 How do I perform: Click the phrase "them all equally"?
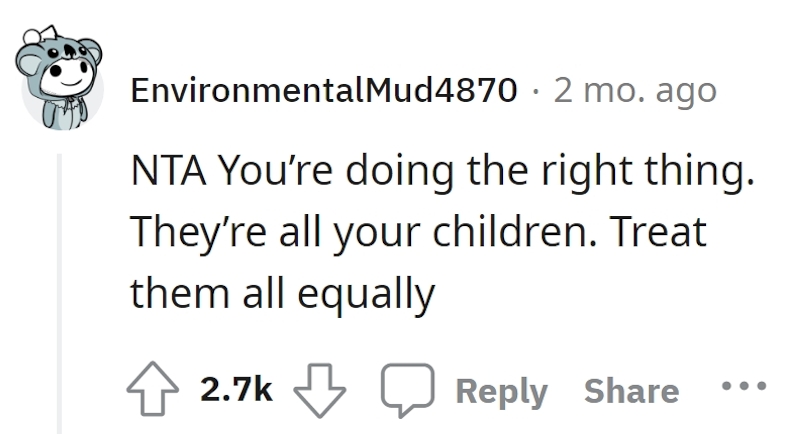click(x=283, y=296)
